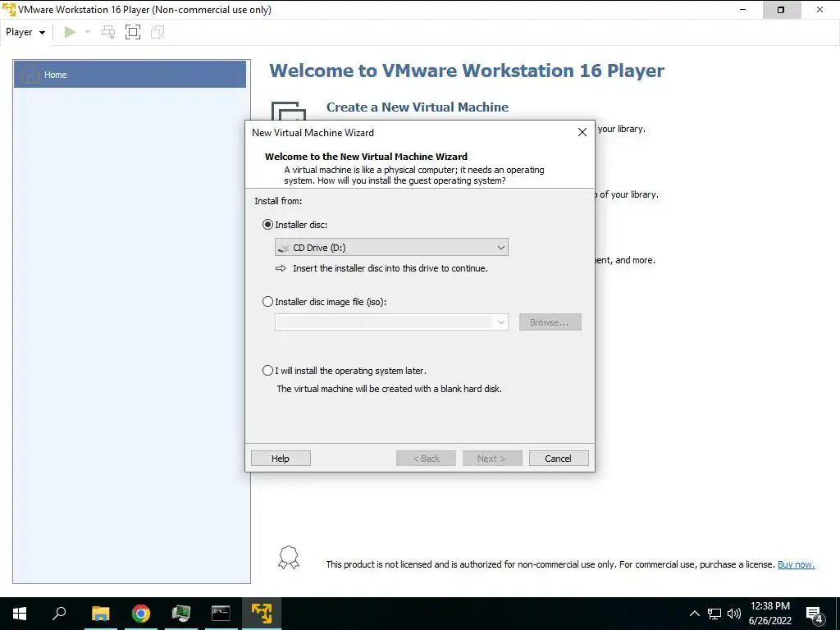Cancel the New Virtual Machine Wizard
The height and width of the screenshot is (630, 840).
(559, 459)
